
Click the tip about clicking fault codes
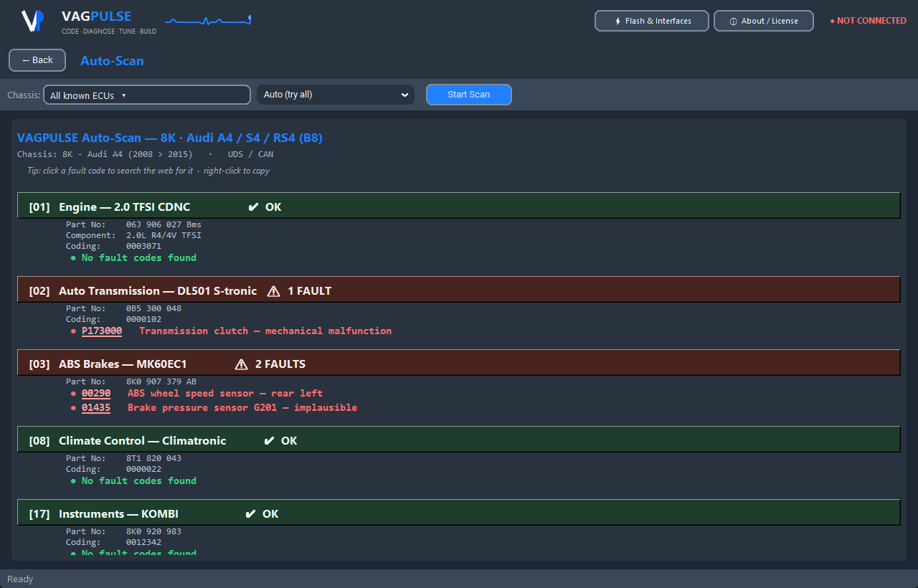pos(148,171)
